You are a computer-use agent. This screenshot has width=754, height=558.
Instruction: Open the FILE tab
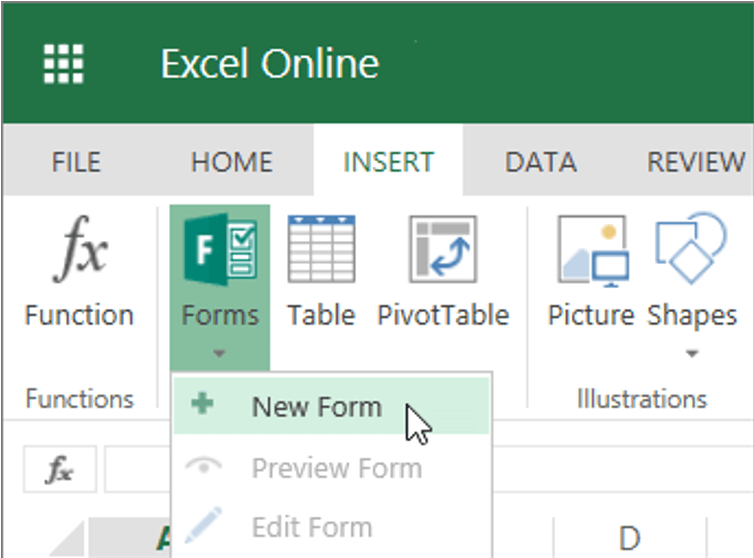click(76, 162)
